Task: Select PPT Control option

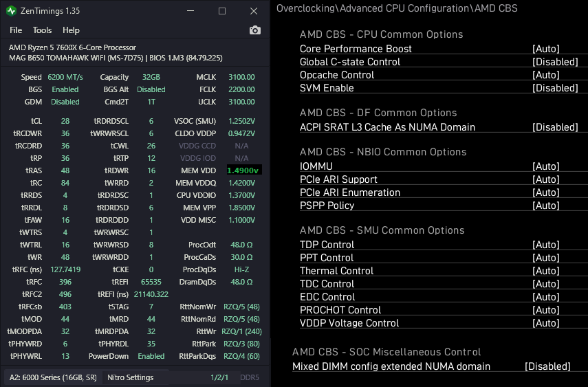Action: 439,258
